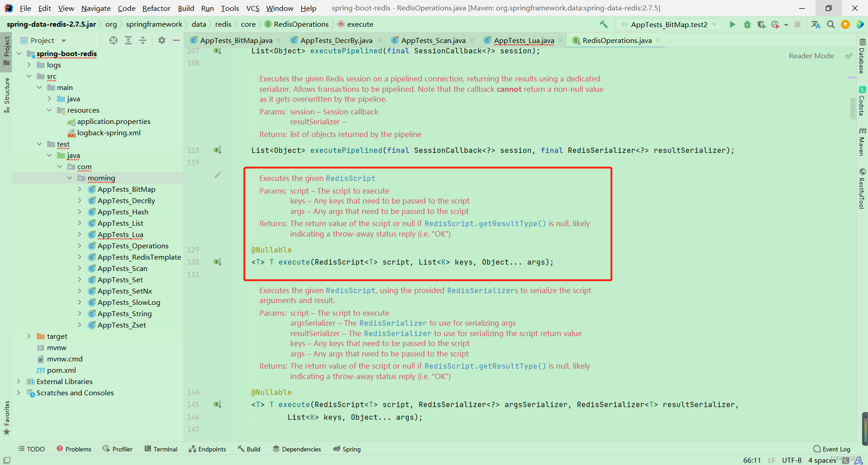Click Select Opened File crosshair icon
Viewport: 868px width, 465px height.
113,40
